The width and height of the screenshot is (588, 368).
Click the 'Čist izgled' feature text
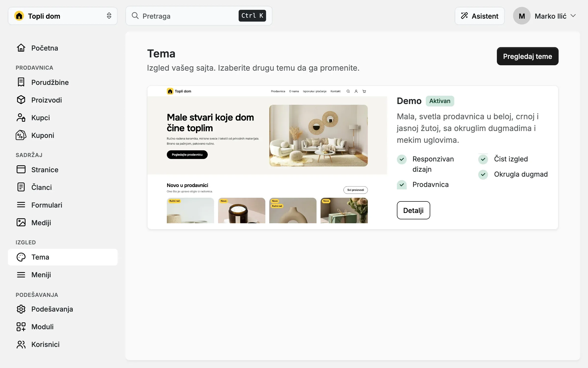(x=511, y=159)
